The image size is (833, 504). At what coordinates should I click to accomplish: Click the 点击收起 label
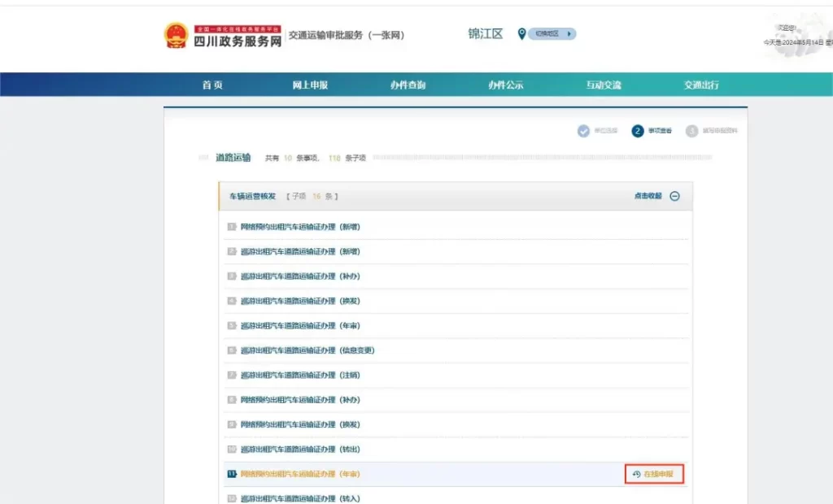tap(648, 196)
